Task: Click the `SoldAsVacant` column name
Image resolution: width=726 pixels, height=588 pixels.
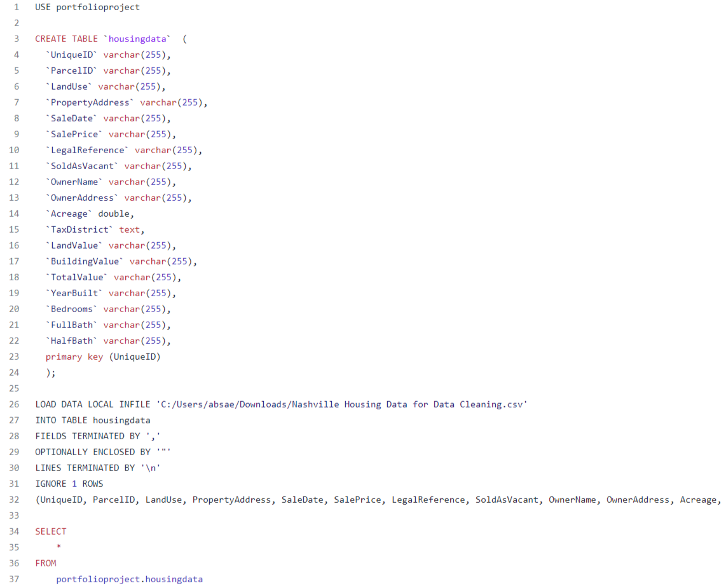Action: [82, 166]
